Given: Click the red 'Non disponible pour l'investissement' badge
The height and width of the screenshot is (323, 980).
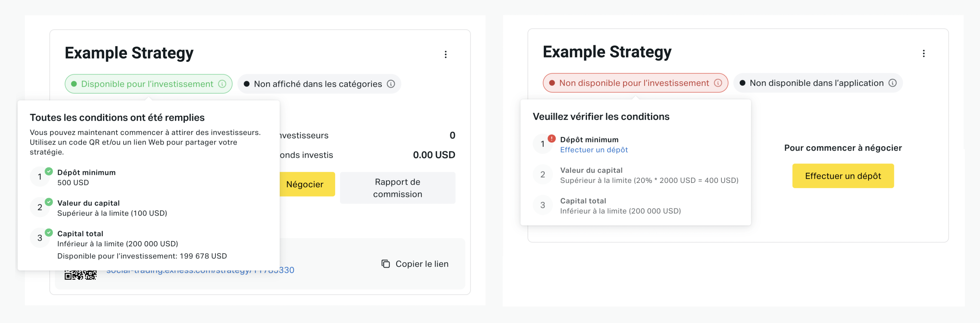Looking at the screenshot, I should coord(635,83).
